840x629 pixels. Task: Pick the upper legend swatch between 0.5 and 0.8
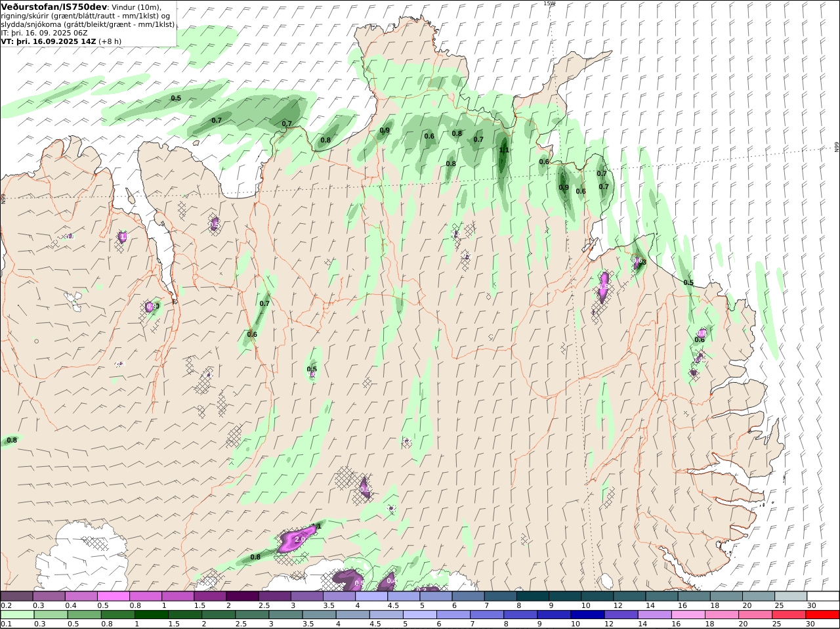113,596
